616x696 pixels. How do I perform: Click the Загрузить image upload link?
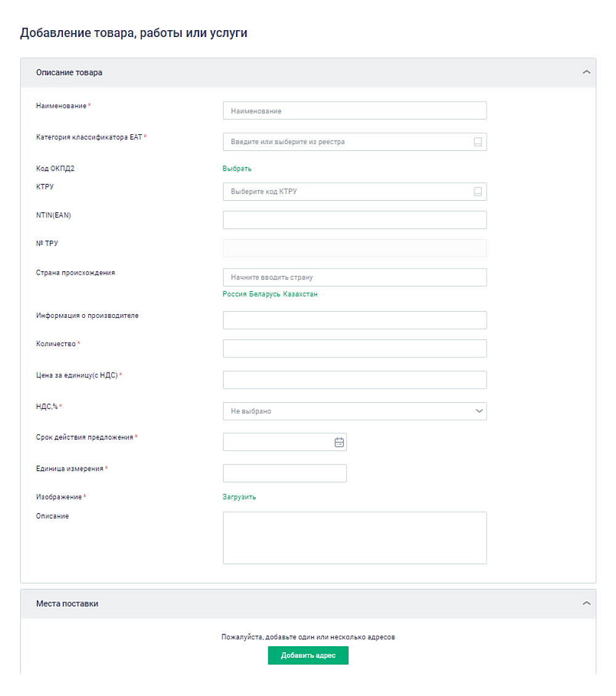239,497
